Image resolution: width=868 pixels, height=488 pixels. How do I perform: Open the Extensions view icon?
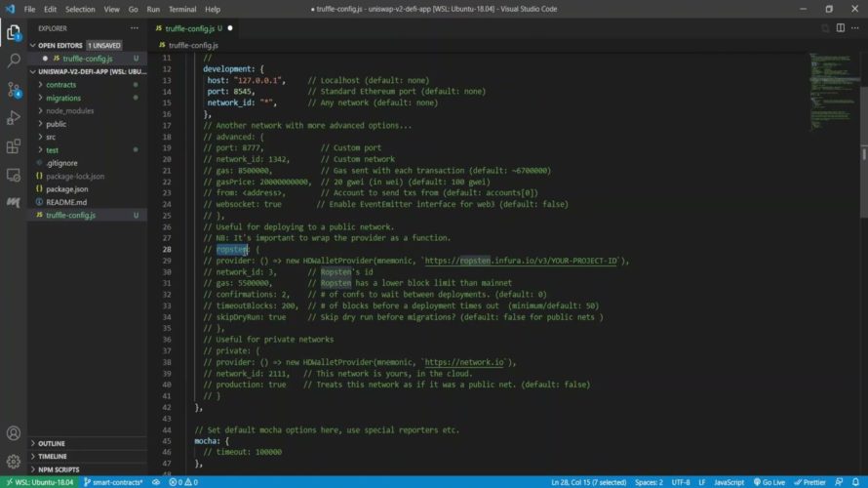(14, 146)
